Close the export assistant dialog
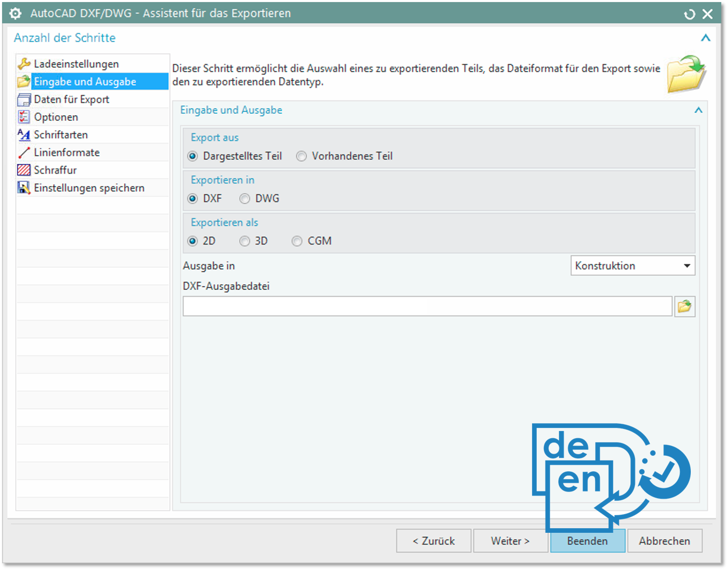This screenshot has width=728, height=570. 707,14
